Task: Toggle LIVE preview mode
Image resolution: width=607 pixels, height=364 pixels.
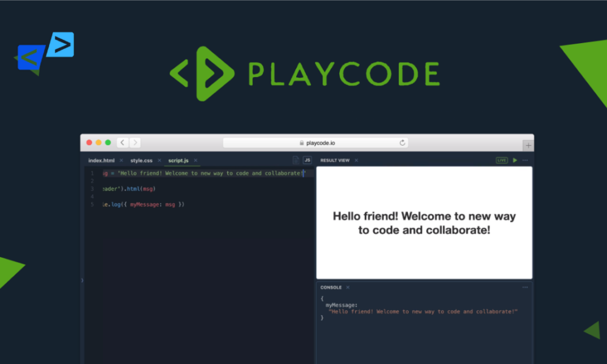Action: point(501,160)
